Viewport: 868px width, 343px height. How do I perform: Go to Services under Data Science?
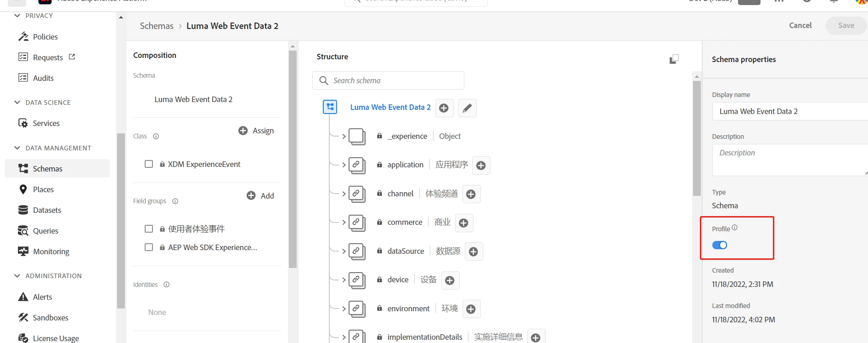pyautogui.click(x=46, y=123)
